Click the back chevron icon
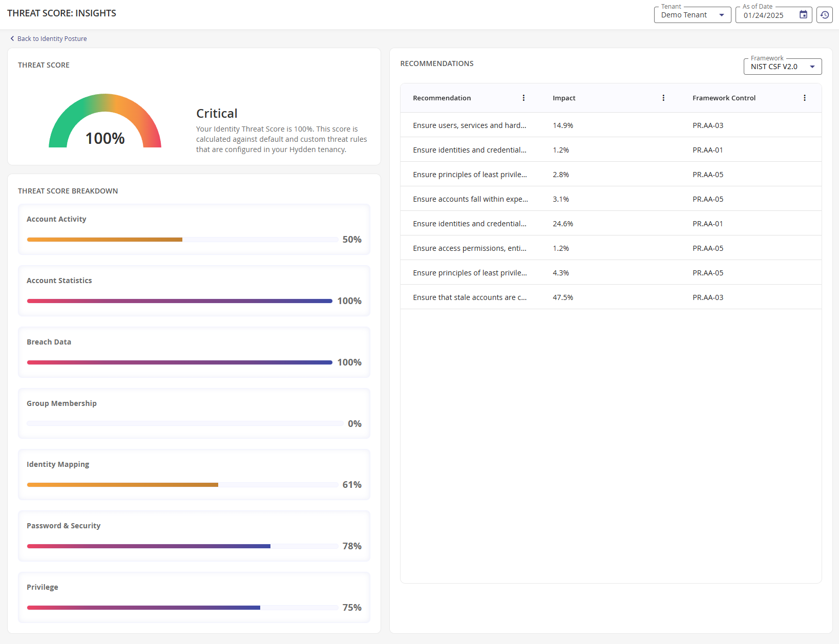Viewport: 839px width, 644px height. point(12,38)
